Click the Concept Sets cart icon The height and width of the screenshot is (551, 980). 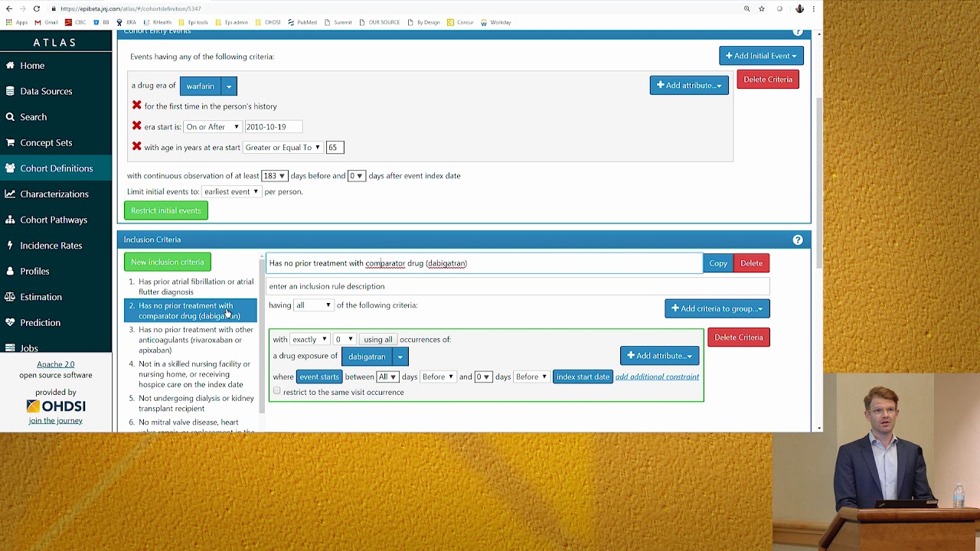(10, 142)
